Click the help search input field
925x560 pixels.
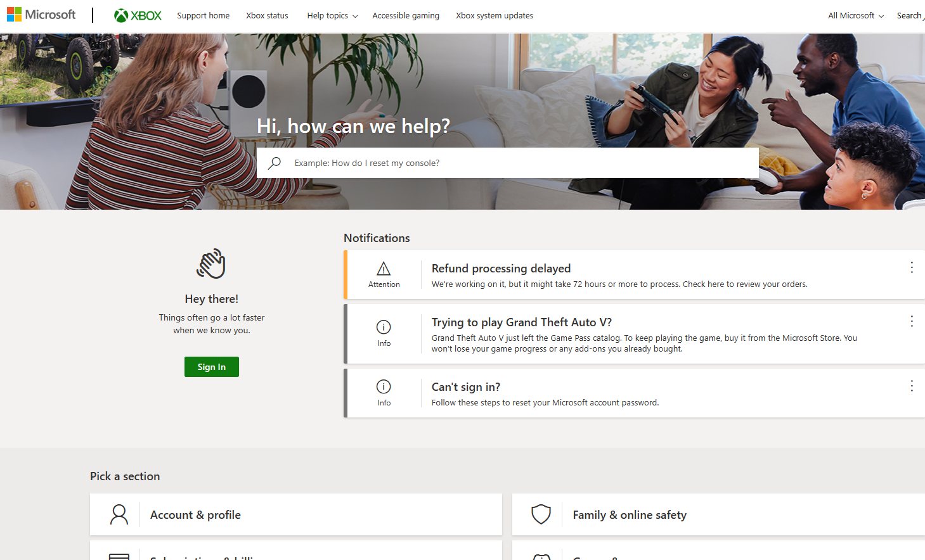pos(508,163)
